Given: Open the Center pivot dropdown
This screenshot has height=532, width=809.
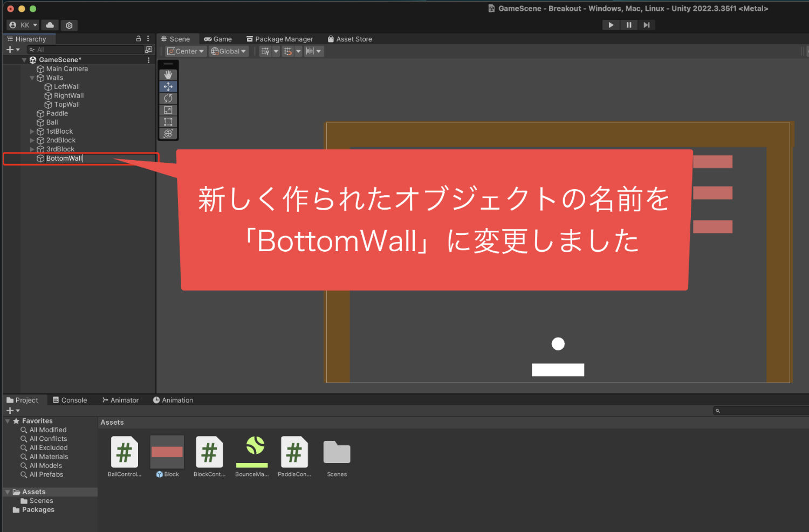Looking at the screenshot, I should [186, 51].
